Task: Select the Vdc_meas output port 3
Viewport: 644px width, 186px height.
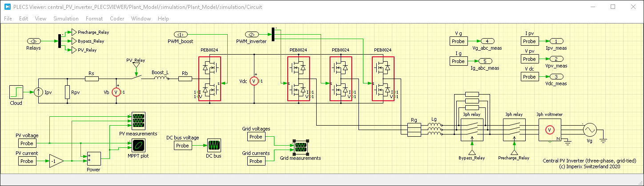Action: click(x=556, y=76)
